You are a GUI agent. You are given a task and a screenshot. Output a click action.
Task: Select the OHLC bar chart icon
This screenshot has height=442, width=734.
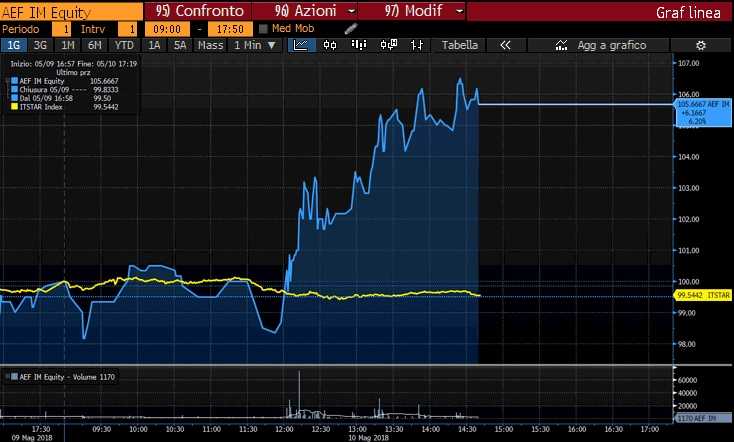click(x=417, y=45)
